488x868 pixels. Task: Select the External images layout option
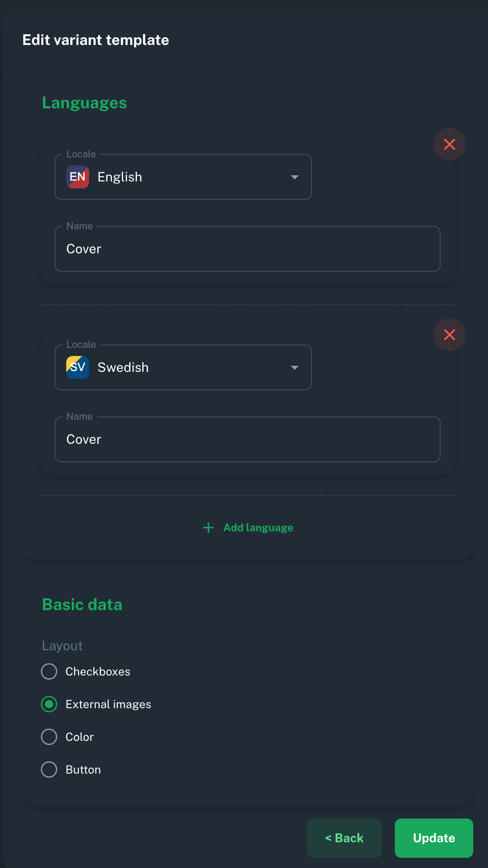tap(49, 704)
